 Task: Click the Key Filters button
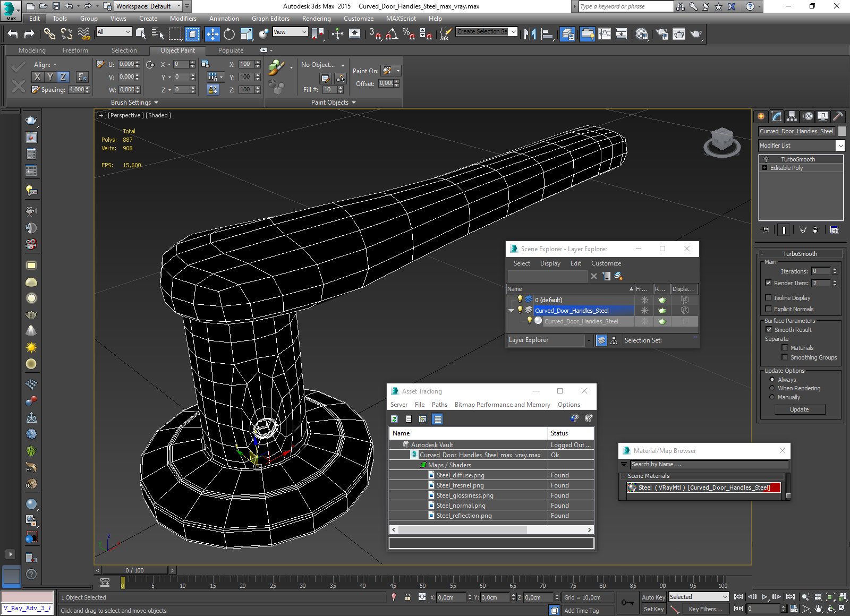tap(705, 609)
